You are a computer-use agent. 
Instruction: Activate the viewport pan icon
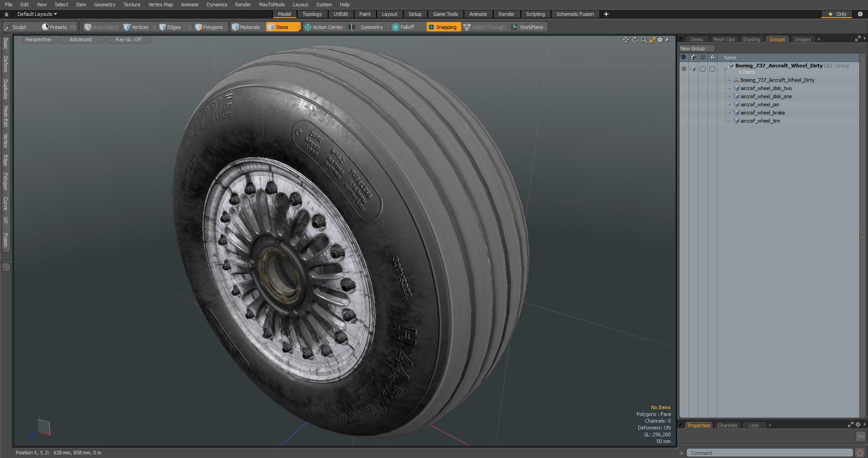[x=626, y=40]
